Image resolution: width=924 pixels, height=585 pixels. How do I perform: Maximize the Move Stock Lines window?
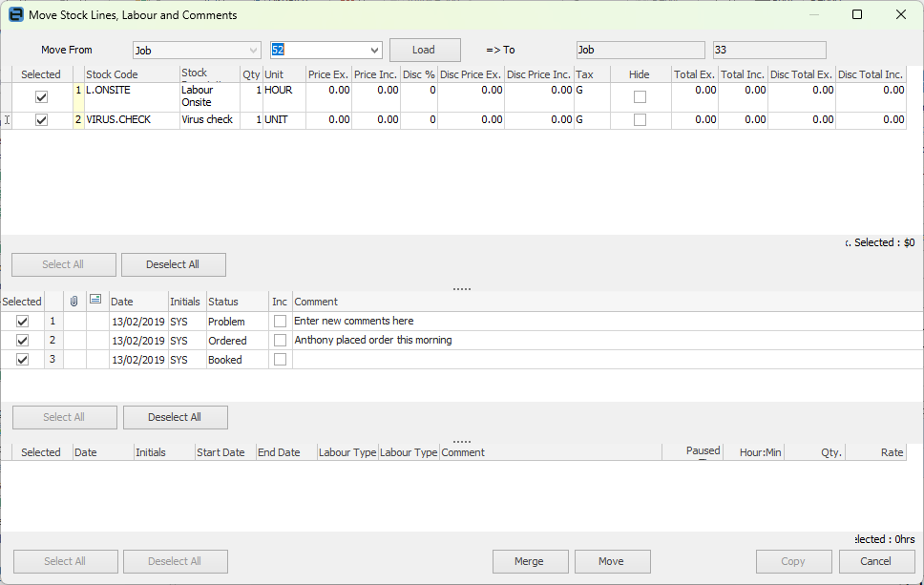tap(857, 14)
